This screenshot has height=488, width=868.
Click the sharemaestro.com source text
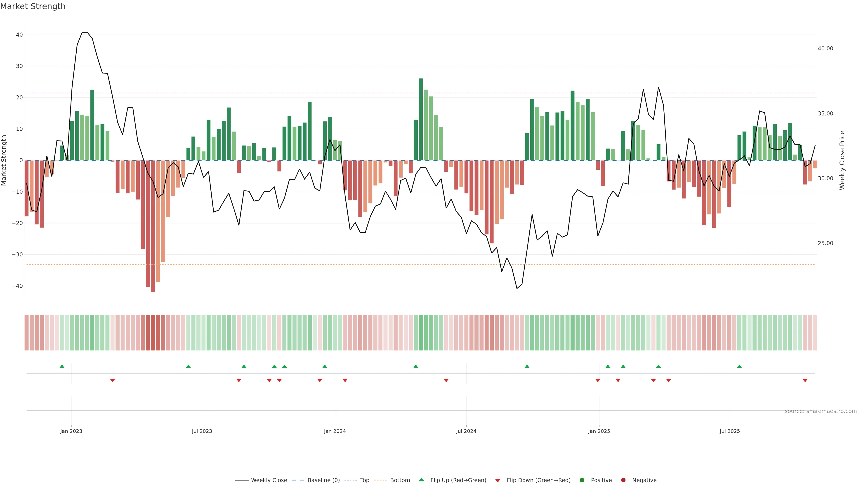(821, 411)
